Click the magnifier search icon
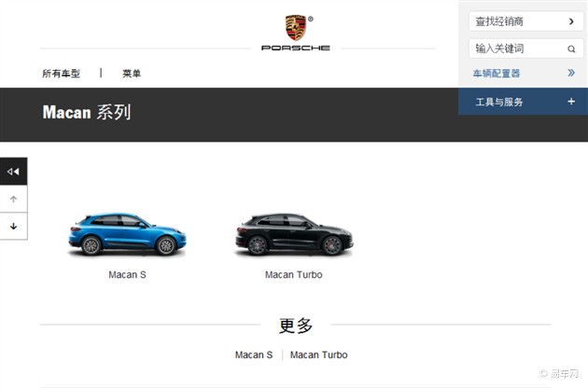 [x=571, y=48]
